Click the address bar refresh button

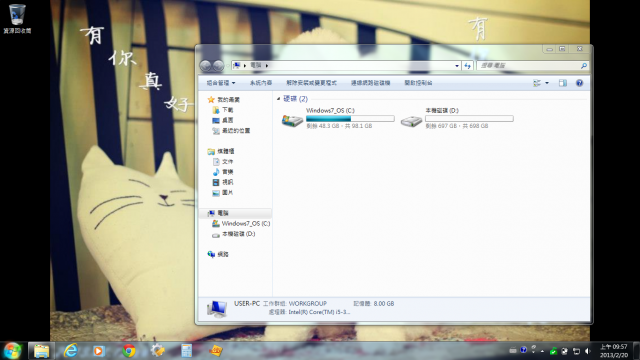point(467,66)
